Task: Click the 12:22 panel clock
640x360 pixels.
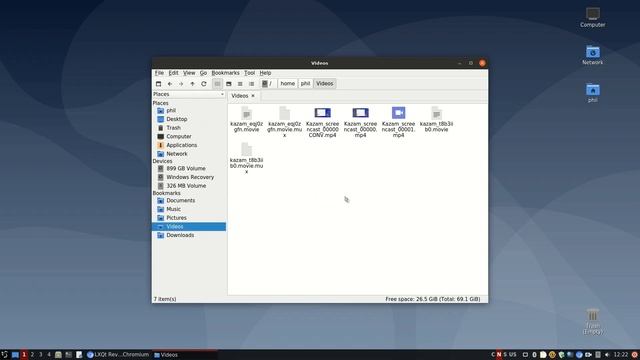Action: tap(621, 355)
